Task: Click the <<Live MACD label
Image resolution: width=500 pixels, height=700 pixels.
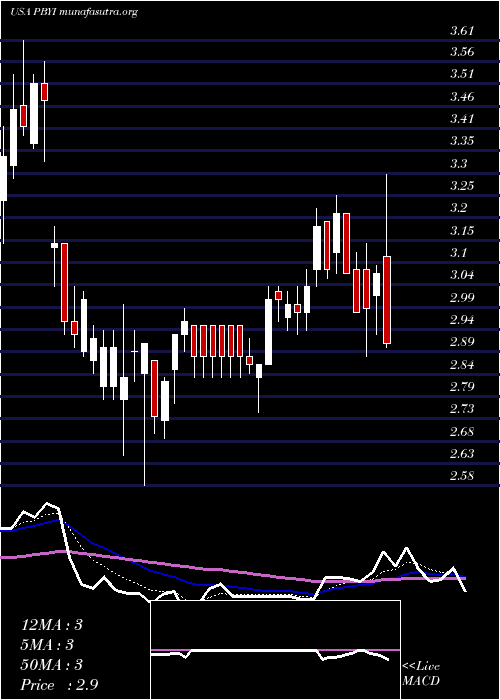Action: [x=421, y=674]
